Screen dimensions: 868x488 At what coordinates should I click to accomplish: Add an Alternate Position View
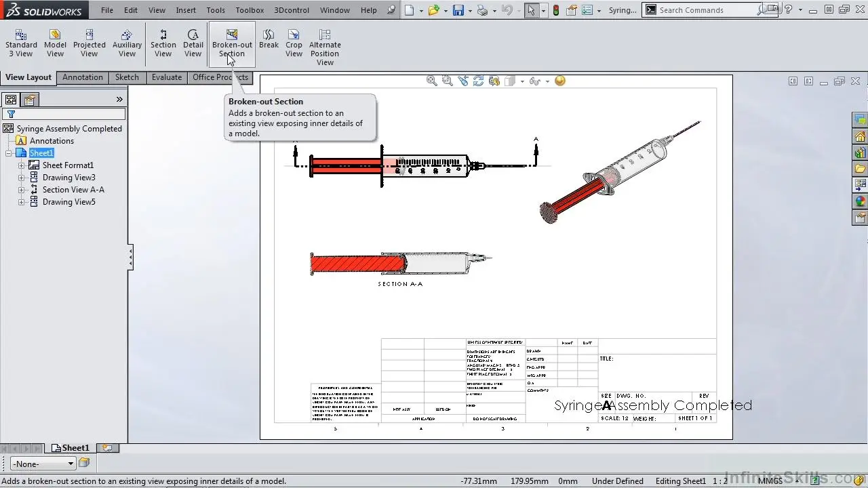[325, 47]
